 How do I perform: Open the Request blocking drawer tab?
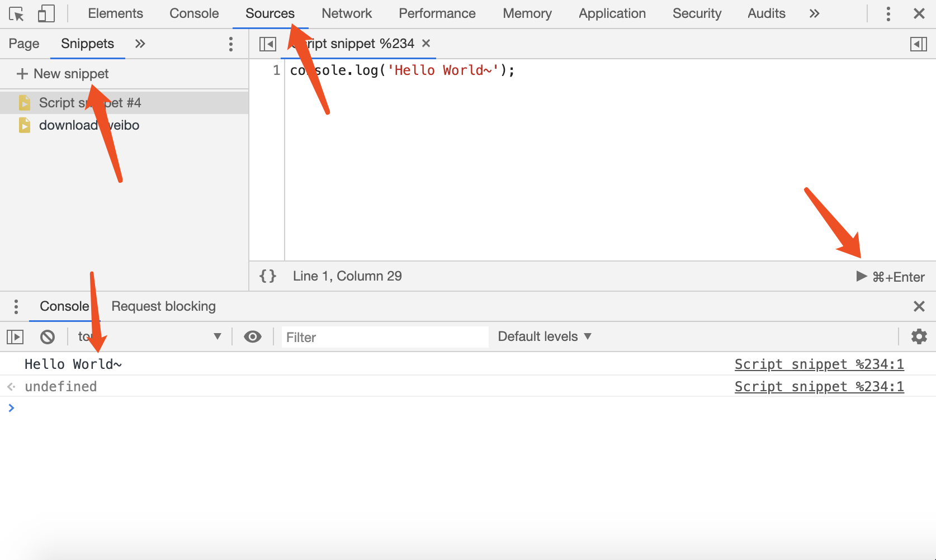pyautogui.click(x=163, y=306)
